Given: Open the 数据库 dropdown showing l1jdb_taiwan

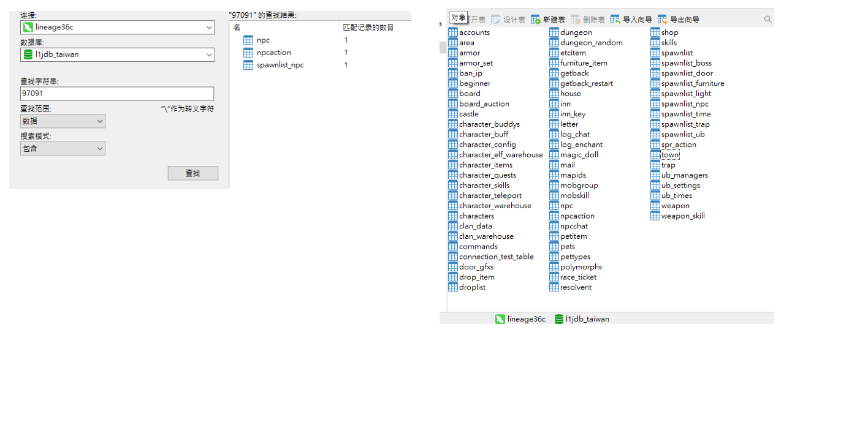Looking at the screenshot, I should tap(118, 55).
